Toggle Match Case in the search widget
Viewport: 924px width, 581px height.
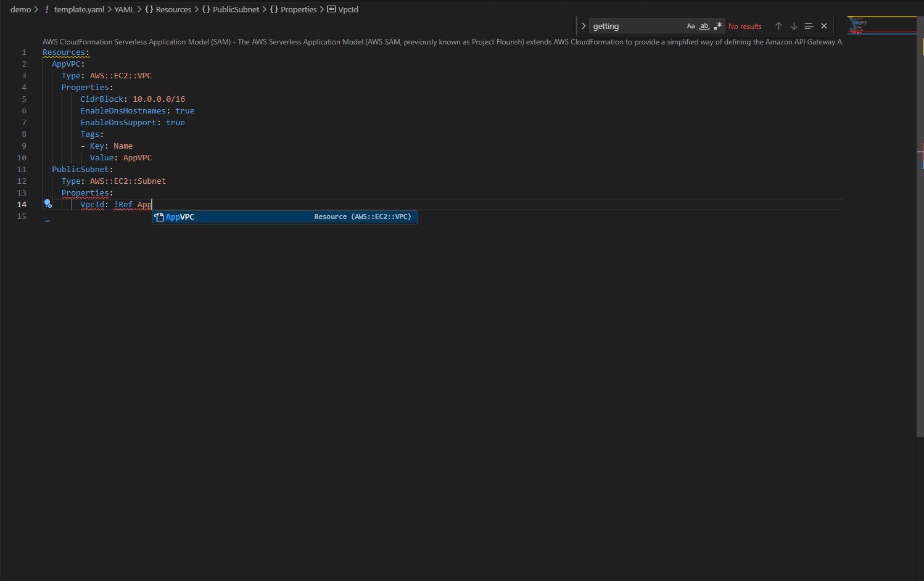point(690,26)
